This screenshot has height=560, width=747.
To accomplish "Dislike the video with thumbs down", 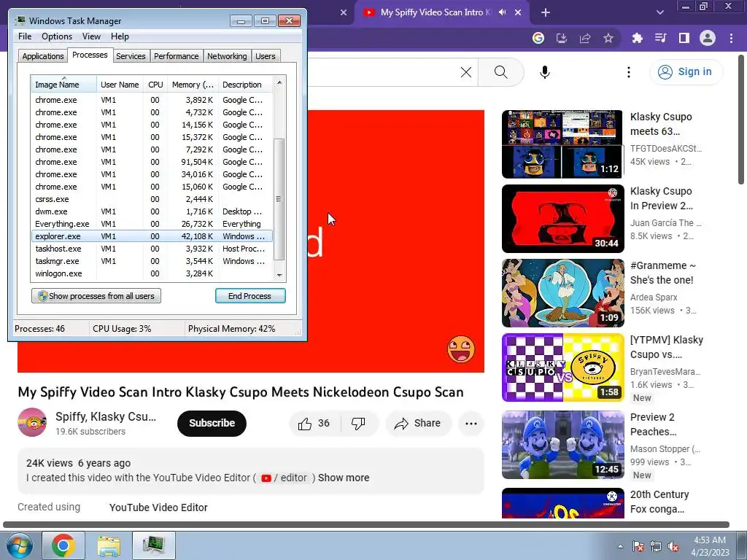I will pos(358,424).
